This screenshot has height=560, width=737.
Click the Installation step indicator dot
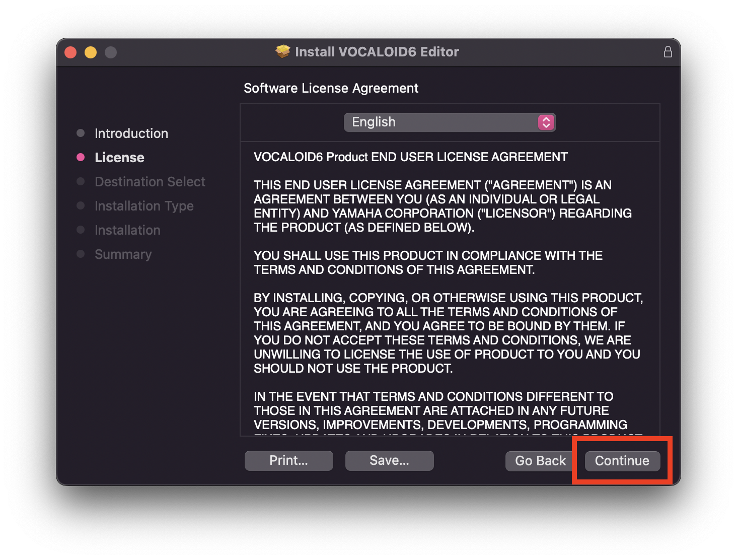80,230
